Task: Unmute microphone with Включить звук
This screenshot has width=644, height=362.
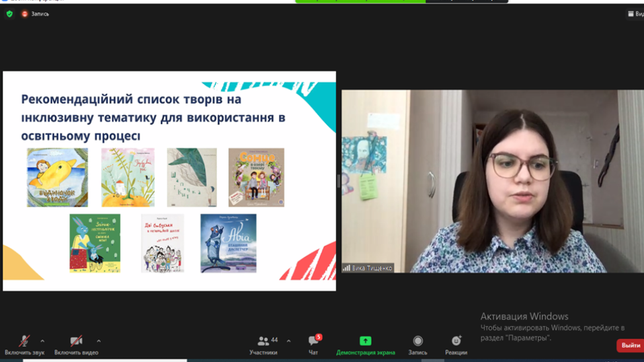Action: point(24,344)
